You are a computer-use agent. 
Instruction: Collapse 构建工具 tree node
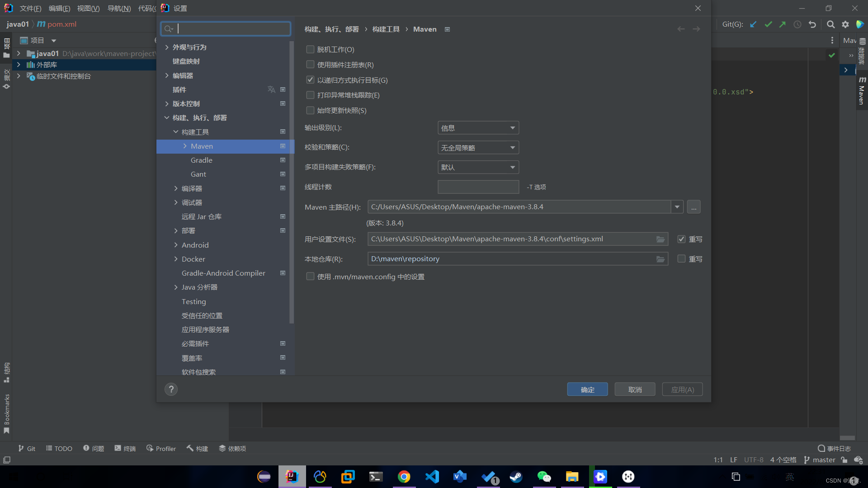176,132
